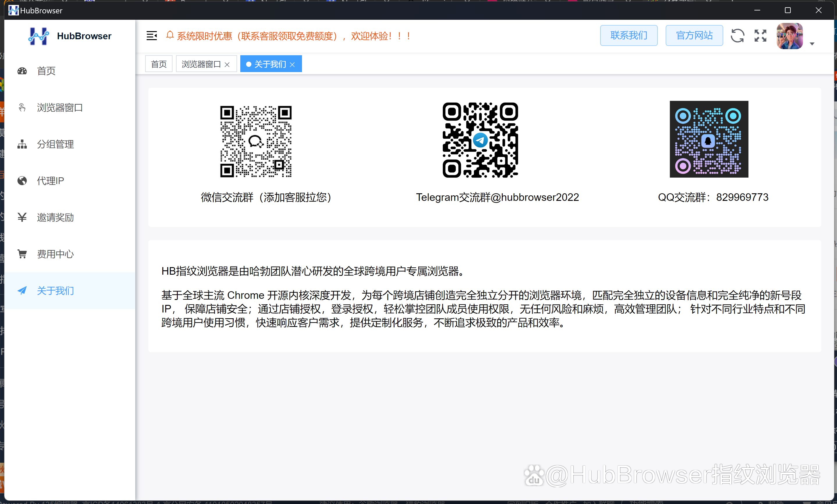Switch to the 首页 tab
This screenshot has width=837, height=504.
(x=159, y=64)
